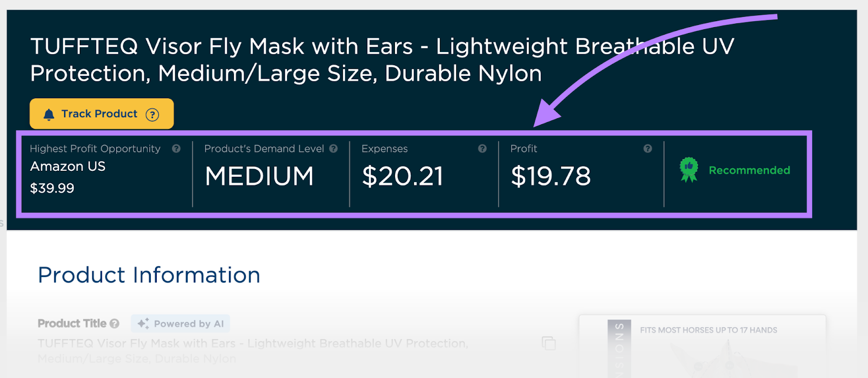Open help for Highest Profit Opportunity
Screen dimensions: 868x378
click(176, 149)
